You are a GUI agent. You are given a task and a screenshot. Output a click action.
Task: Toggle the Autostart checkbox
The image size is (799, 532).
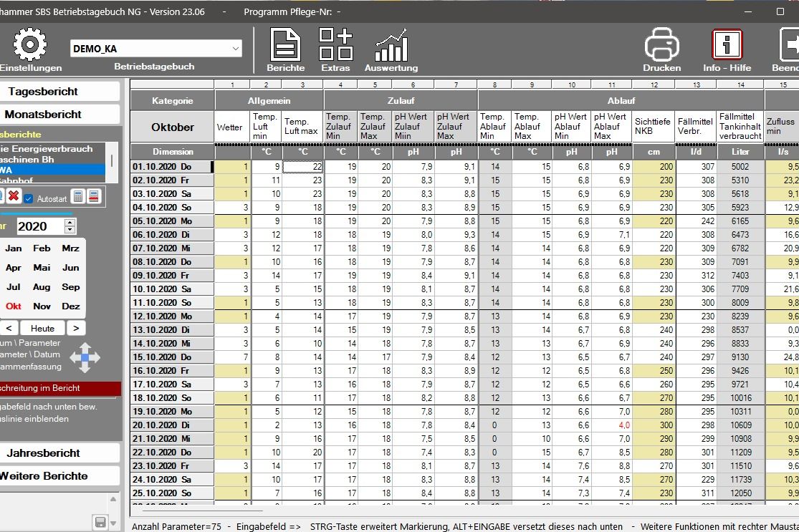coord(29,198)
